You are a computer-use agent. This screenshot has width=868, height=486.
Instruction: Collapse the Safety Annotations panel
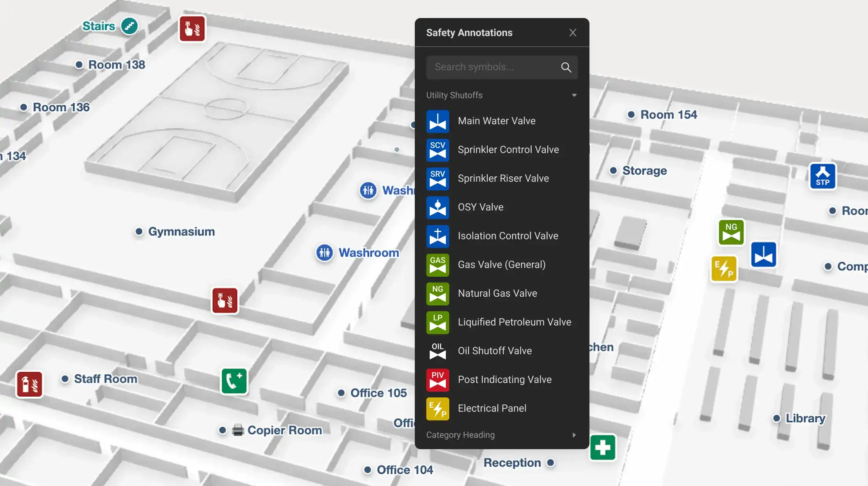(x=571, y=33)
